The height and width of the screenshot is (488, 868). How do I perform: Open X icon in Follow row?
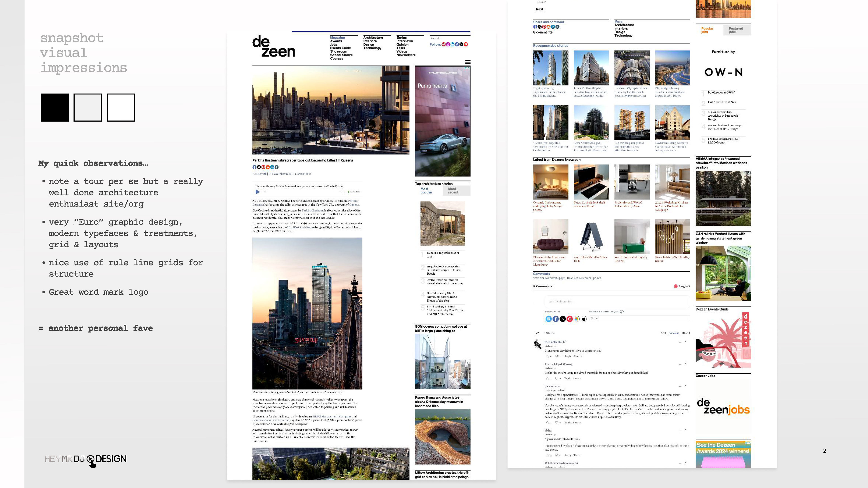click(x=461, y=45)
